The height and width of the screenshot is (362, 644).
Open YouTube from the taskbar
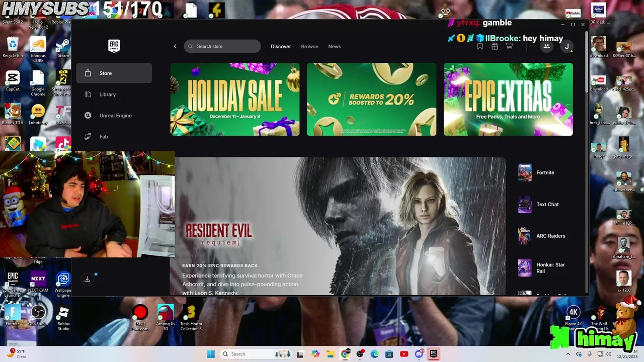pos(404,354)
